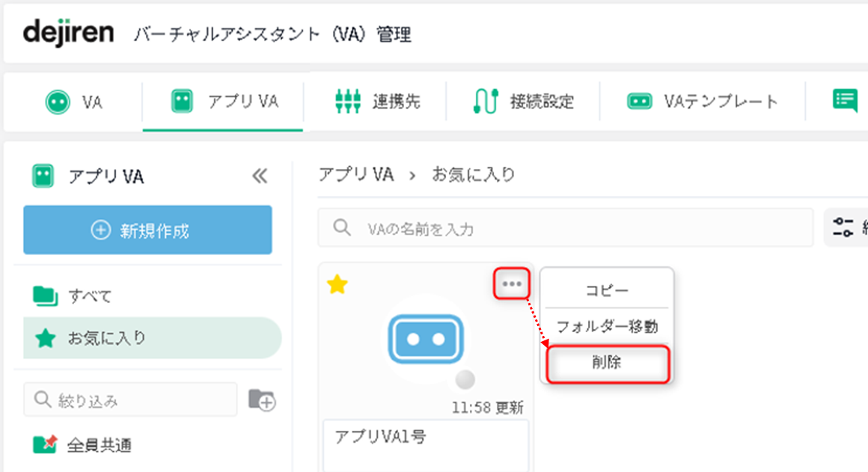Select すべて in the sidebar
Image resolution: width=868 pixels, height=472 pixels.
(x=90, y=296)
